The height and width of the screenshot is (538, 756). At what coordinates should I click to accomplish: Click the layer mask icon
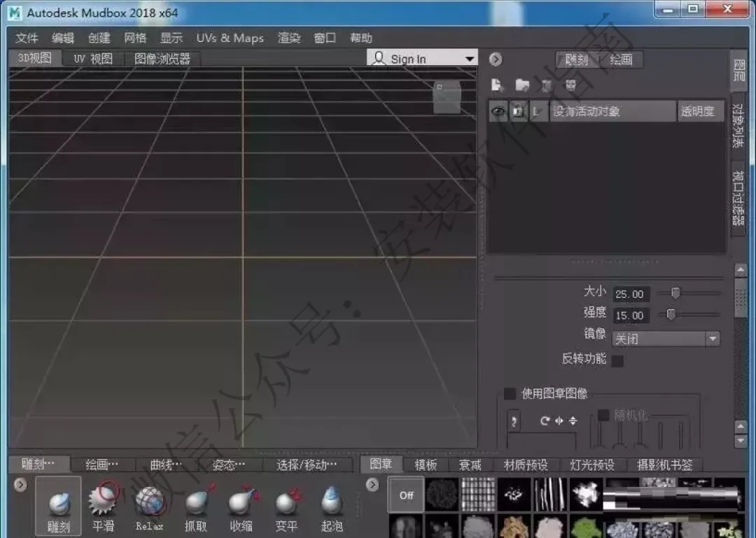[x=571, y=86]
